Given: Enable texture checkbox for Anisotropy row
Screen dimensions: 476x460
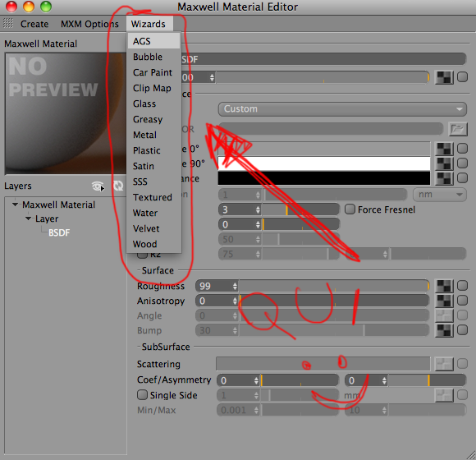Looking at the screenshot, I should click(x=462, y=300).
